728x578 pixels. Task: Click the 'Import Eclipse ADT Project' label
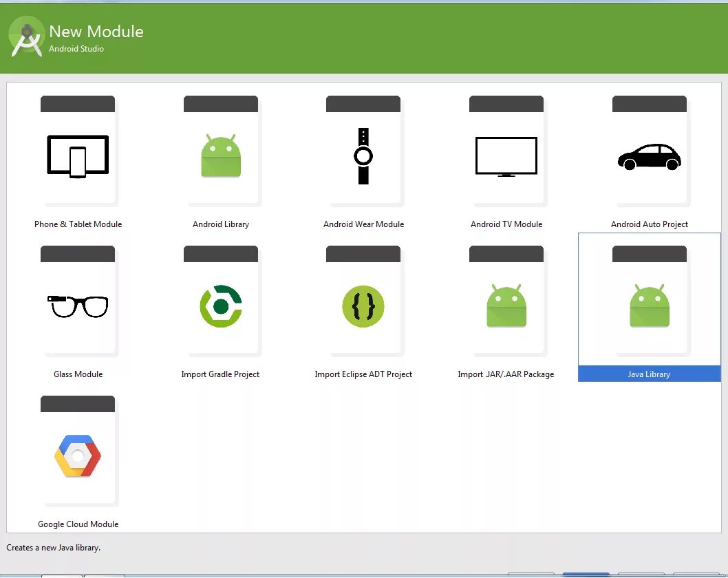click(363, 374)
